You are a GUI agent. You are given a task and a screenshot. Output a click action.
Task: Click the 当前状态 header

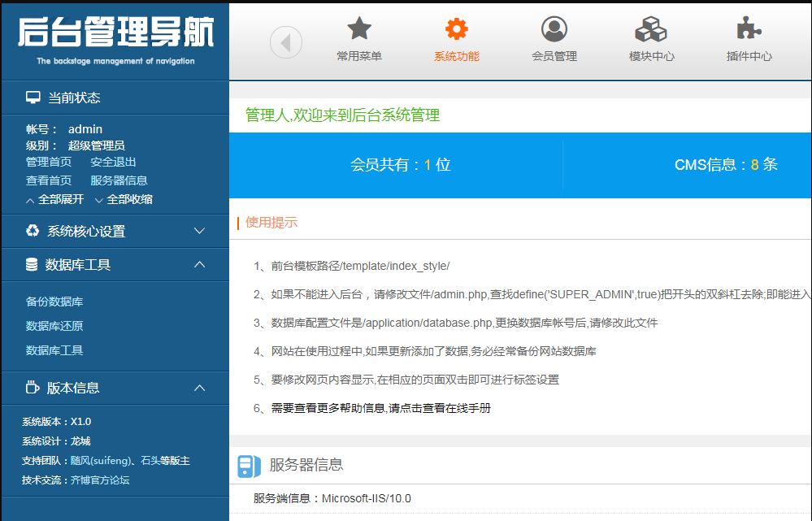click(115, 98)
